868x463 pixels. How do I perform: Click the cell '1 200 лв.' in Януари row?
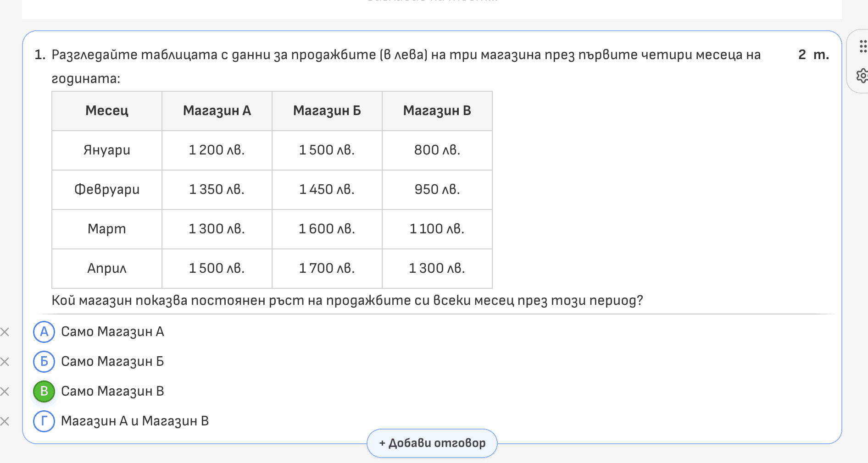pos(217,150)
